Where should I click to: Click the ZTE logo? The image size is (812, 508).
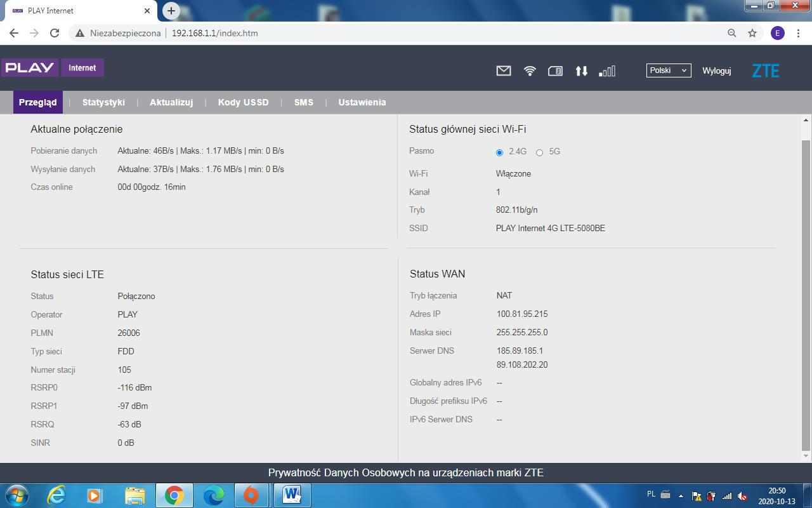coord(765,70)
